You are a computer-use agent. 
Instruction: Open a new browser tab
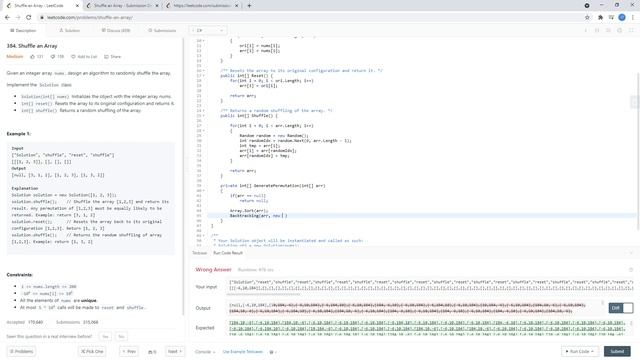[249, 6]
